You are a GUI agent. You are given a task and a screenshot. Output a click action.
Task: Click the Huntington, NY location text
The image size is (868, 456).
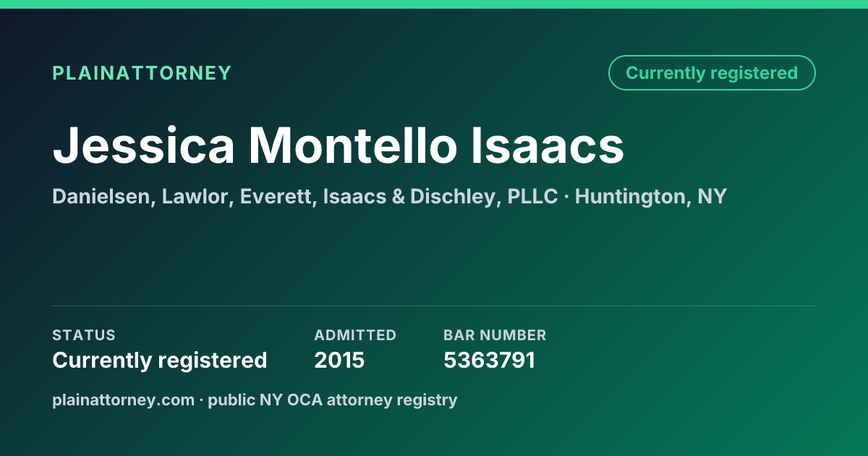[x=651, y=196]
